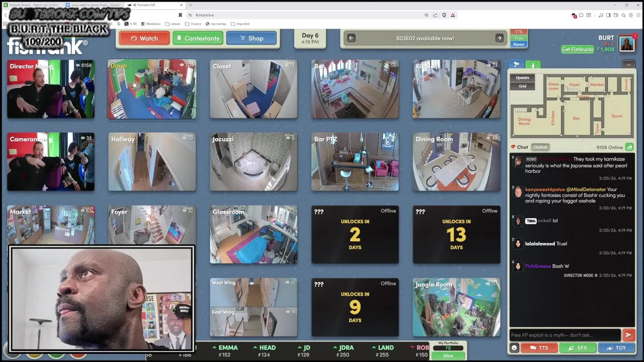Open the Bar PTZ camera feed
This screenshot has height=362, width=644.
(355, 162)
